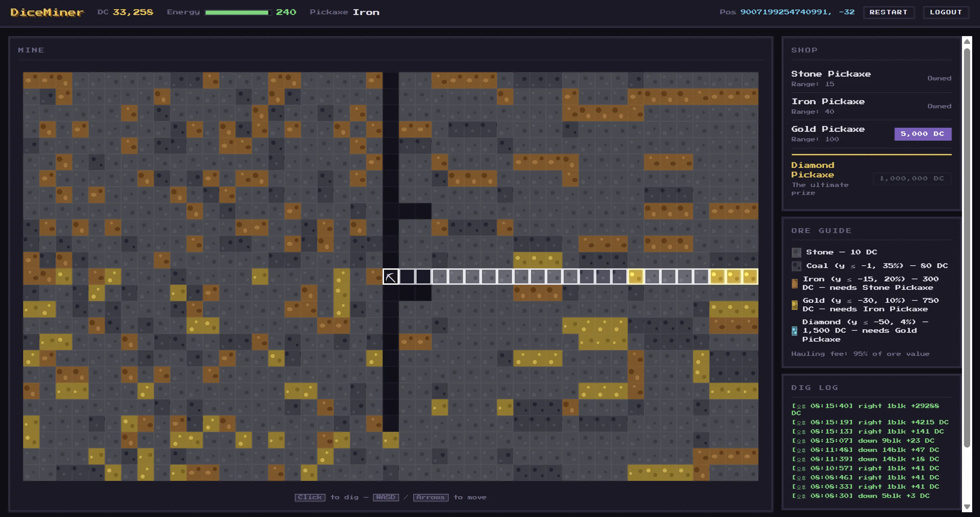
Task: Click the Iron ore icon in Ore Guide
Action: coord(794,283)
